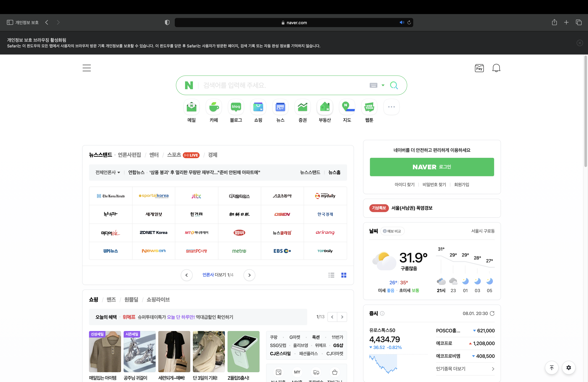Open the EBS press logo
This screenshot has width=588, height=382.
(282, 251)
